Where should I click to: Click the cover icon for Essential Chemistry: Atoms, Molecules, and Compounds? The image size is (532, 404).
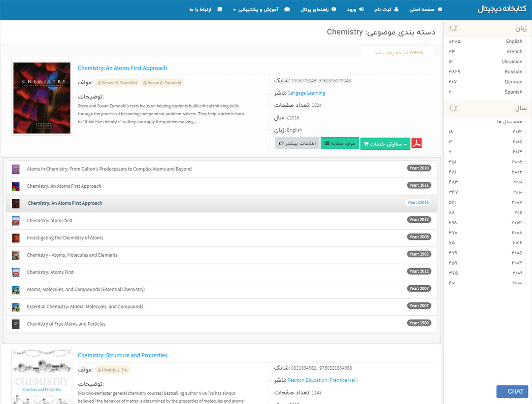point(16,307)
